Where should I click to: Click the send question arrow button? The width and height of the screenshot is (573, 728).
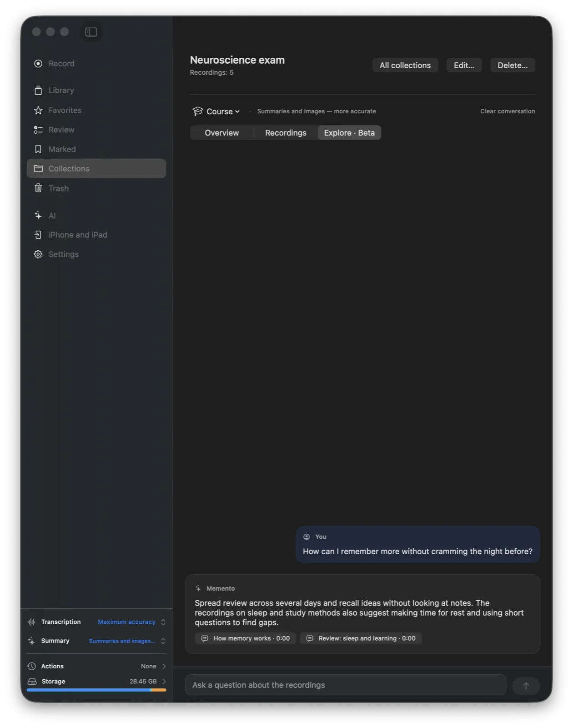tap(526, 686)
